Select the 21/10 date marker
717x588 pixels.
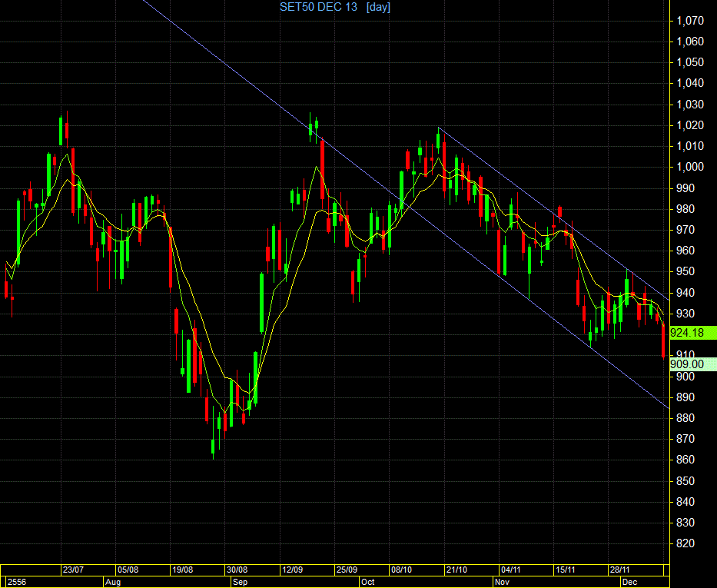click(456, 570)
